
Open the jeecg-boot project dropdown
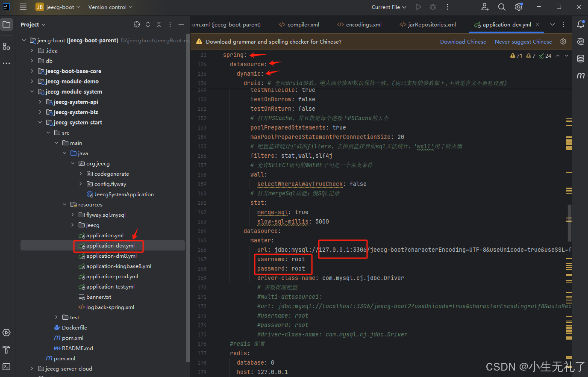tap(58, 7)
